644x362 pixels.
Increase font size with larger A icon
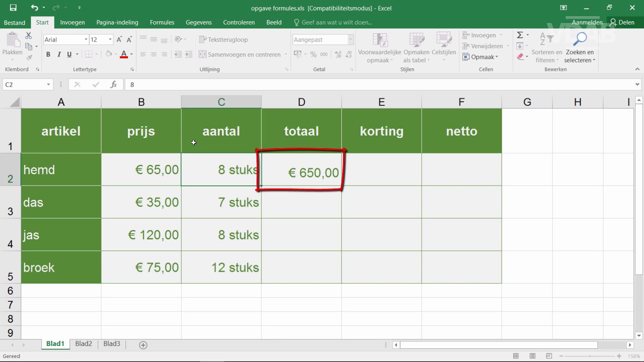tap(119, 39)
